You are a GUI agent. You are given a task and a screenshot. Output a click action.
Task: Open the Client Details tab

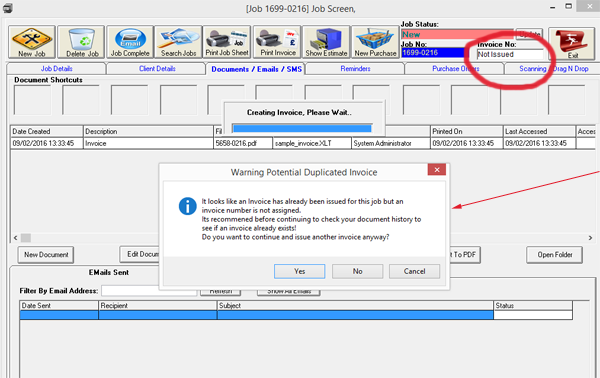pos(157,69)
